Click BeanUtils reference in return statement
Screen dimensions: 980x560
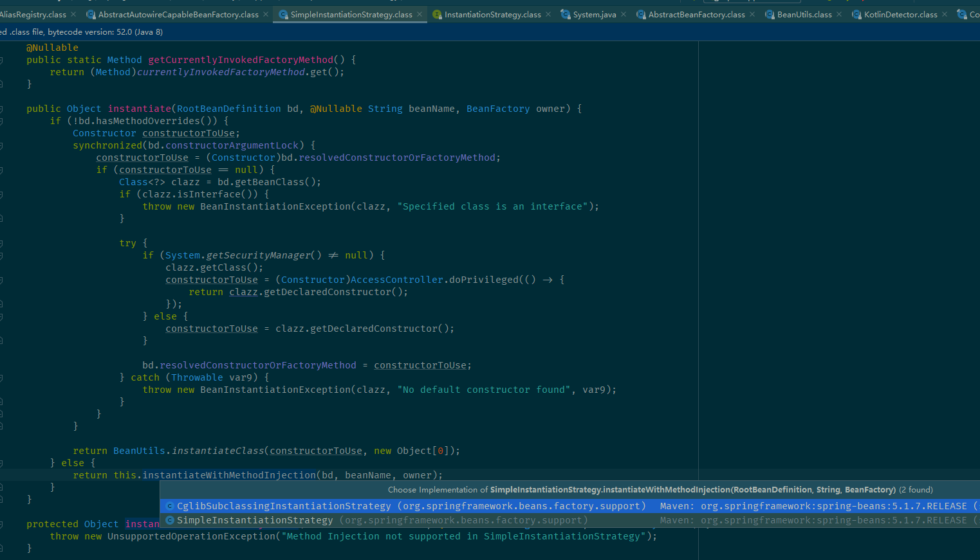pos(140,451)
